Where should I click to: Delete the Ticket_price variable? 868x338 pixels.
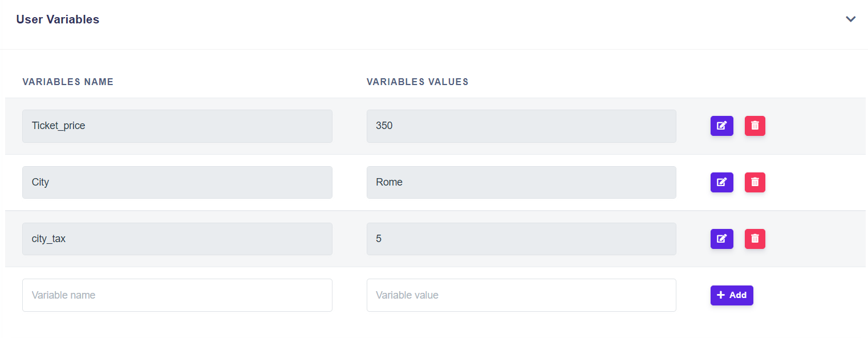pyautogui.click(x=755, y=126)
